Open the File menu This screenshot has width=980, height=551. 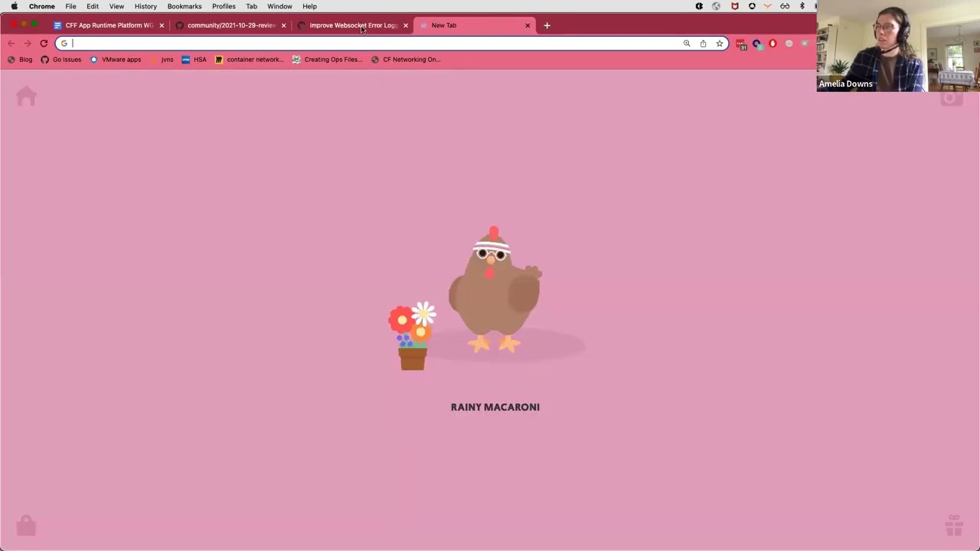click(x=70, y=6)
